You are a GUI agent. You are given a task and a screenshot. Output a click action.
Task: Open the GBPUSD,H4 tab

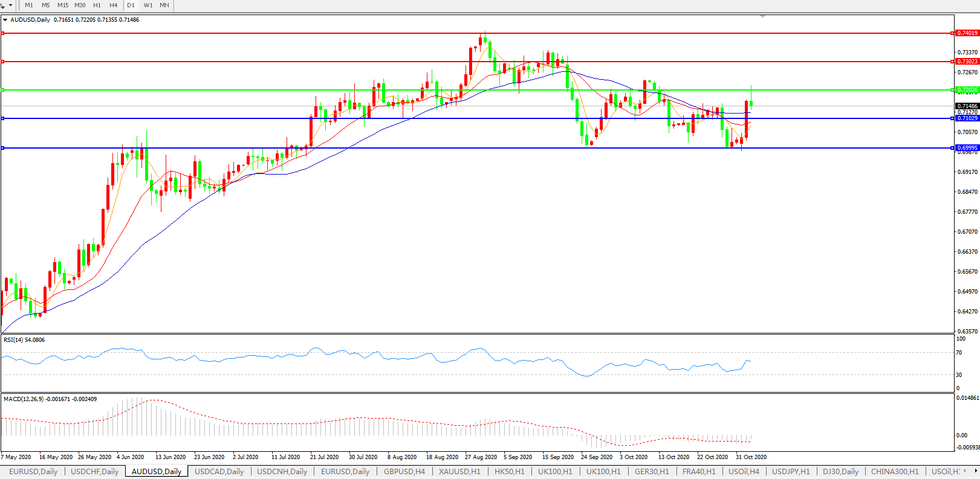click(x=404, y=472)
